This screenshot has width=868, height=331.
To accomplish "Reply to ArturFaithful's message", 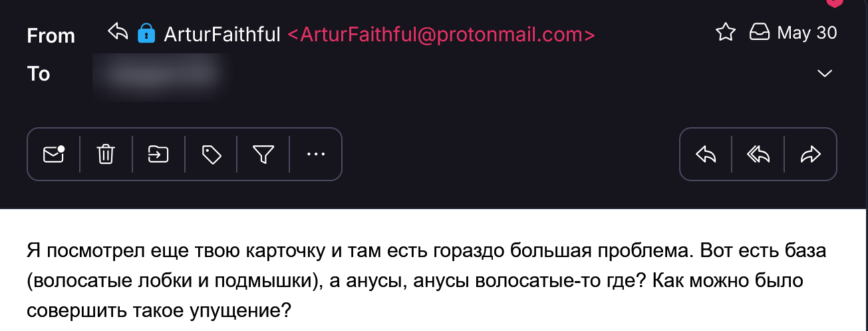I will 706,155.
